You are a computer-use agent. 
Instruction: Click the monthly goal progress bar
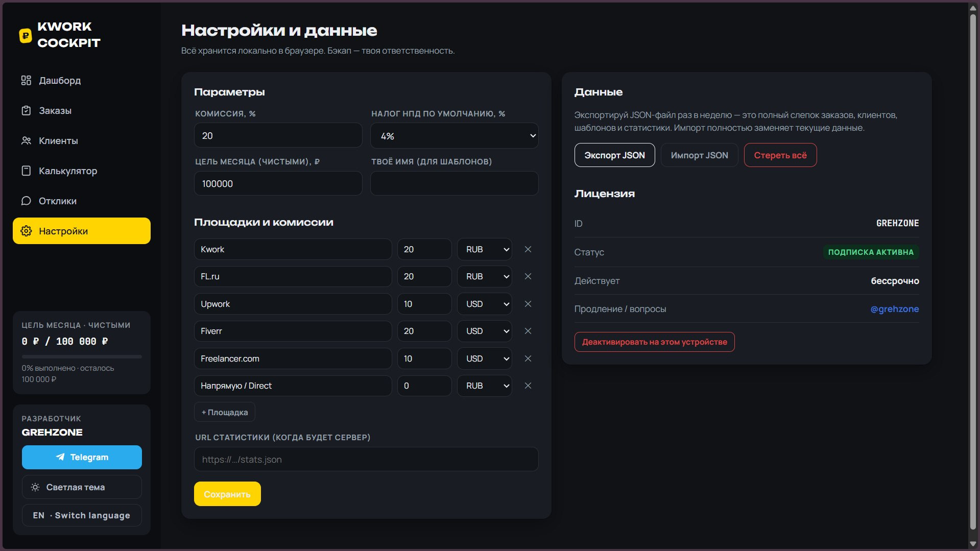(82, 356)
